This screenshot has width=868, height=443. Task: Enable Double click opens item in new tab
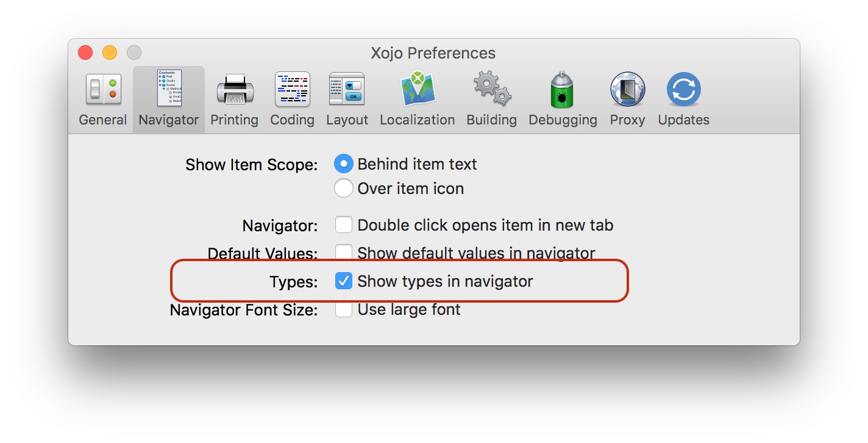(344, 225)
